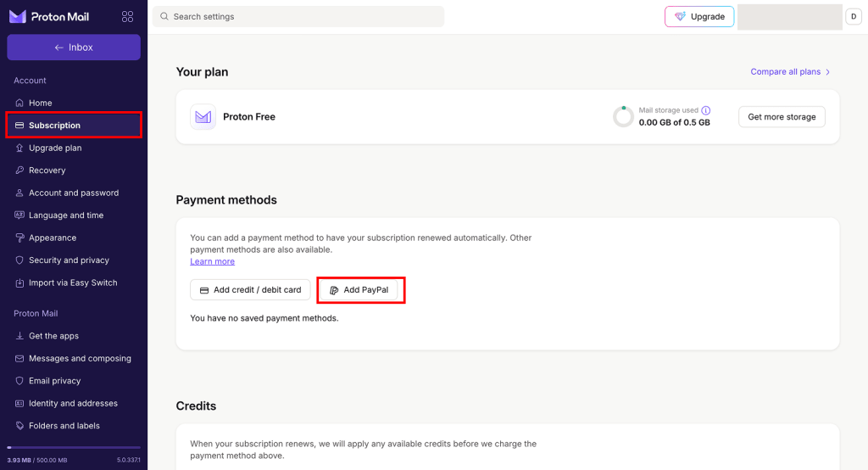
Task: Select Subscription in the sidebar
Action: [74, 126]
